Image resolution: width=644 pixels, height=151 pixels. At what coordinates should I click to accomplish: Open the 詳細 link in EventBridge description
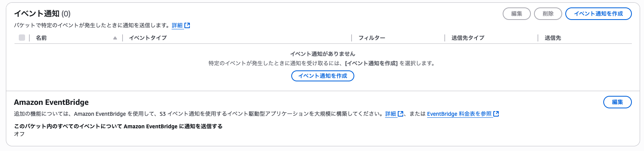pos(391,114)
